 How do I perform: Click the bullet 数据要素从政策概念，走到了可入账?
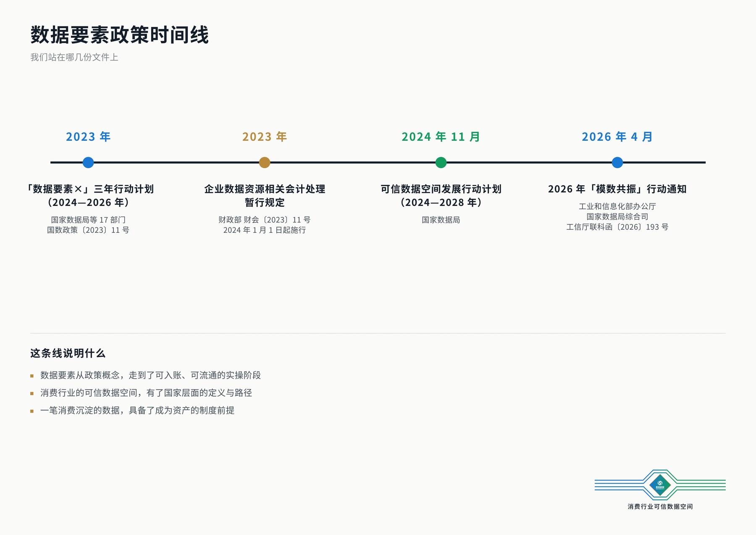point(150,375)
